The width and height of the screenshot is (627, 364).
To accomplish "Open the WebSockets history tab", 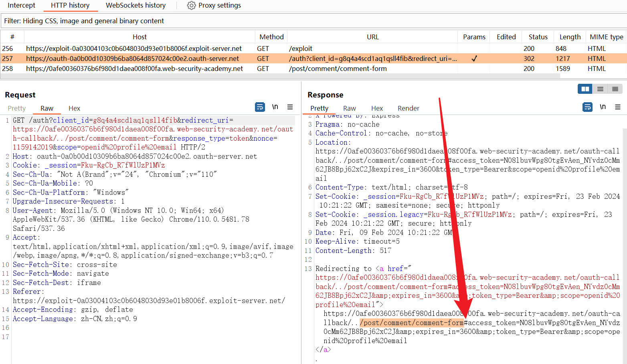I will coord(136,6).
